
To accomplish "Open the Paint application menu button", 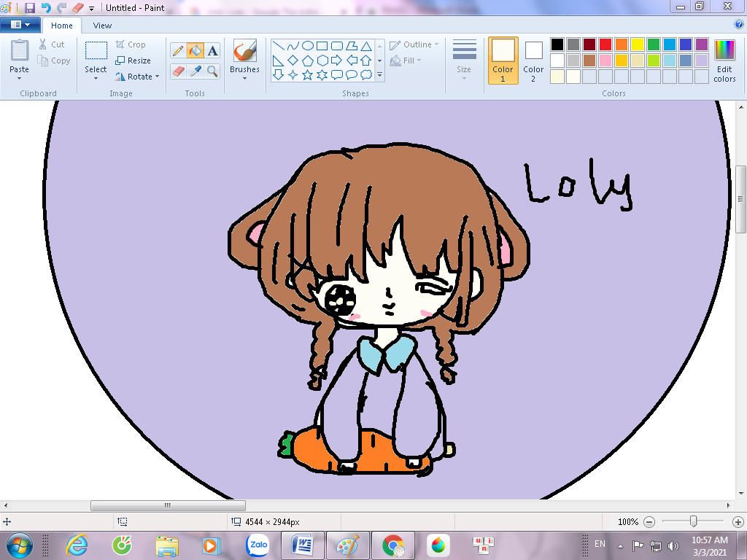I will 20,25.
